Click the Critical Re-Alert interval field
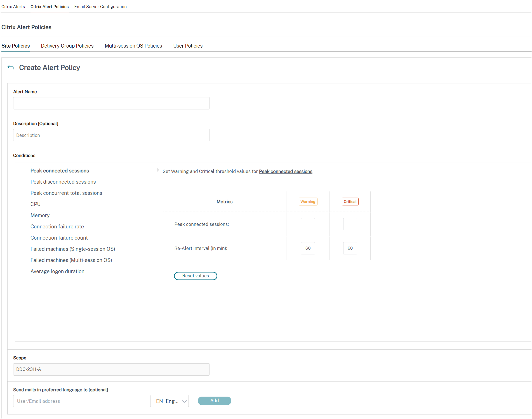532x419 pixels. coord(350,248)
